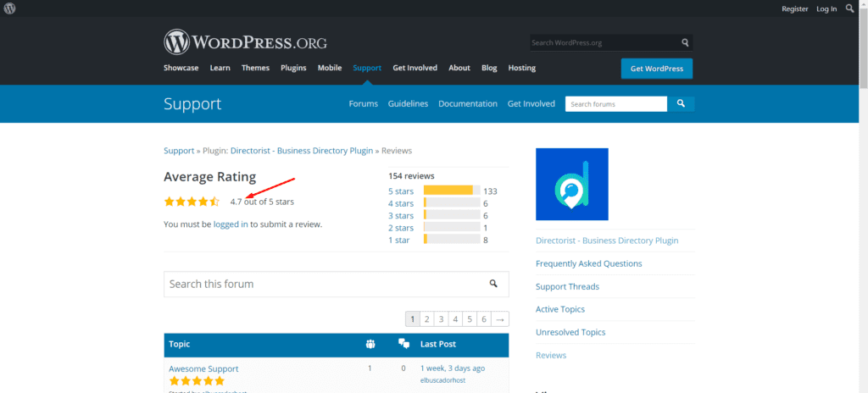The width and height of the screenshot is (868, 393).
Task: Open Forums in the Support subnav
Action: (363, 103)
